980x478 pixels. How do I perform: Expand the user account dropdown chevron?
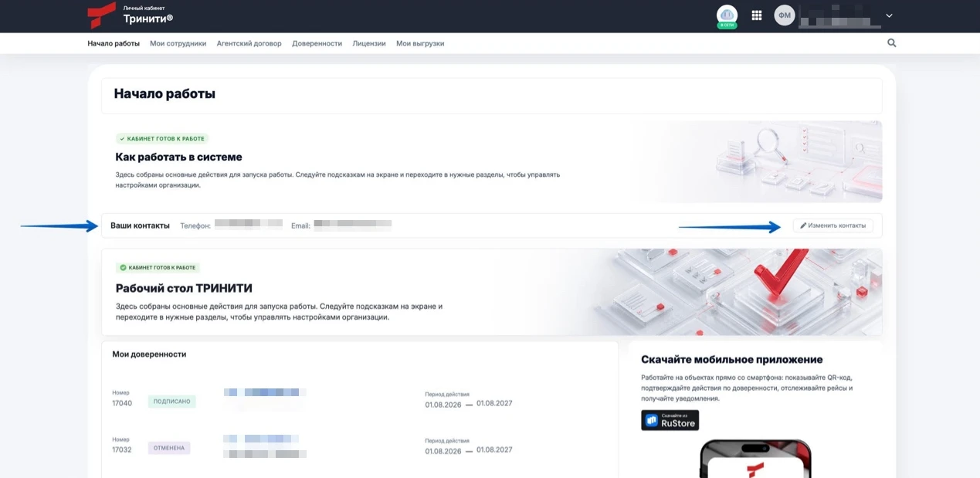[x=889, y=15]
